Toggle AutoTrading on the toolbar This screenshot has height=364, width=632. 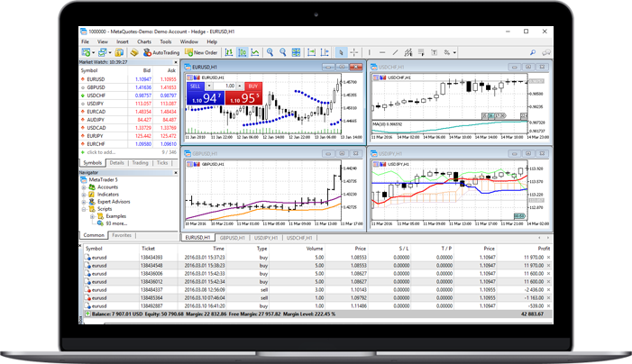coord(161,52)
